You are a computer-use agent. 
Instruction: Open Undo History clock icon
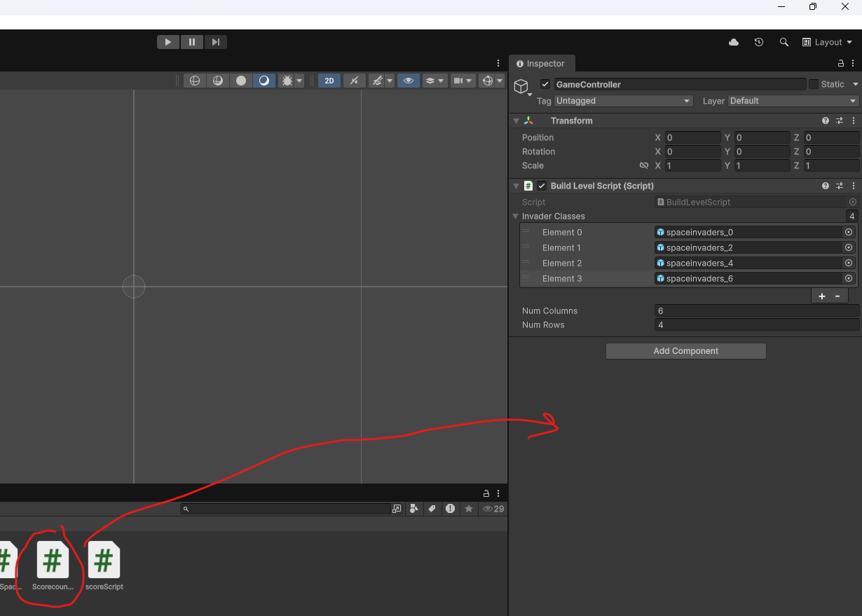click(759, 42)
